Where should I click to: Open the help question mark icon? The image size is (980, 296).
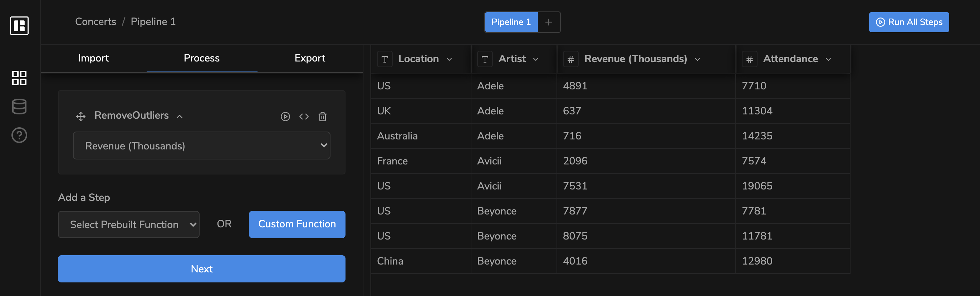click(x=19, y=135)
